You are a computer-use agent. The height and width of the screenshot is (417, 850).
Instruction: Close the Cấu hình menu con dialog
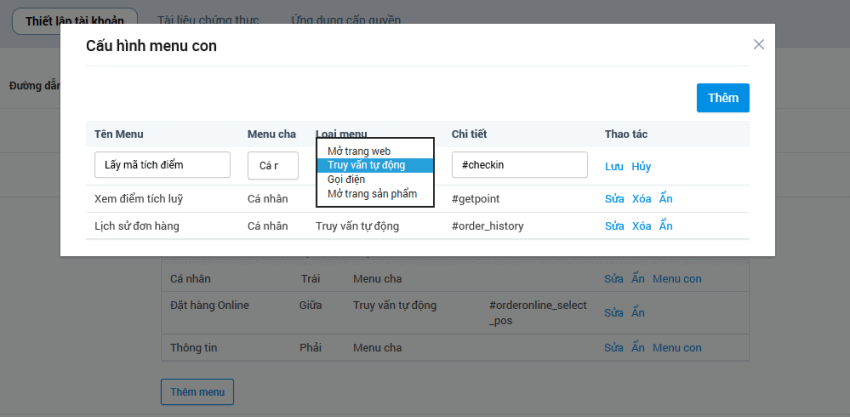758,44
